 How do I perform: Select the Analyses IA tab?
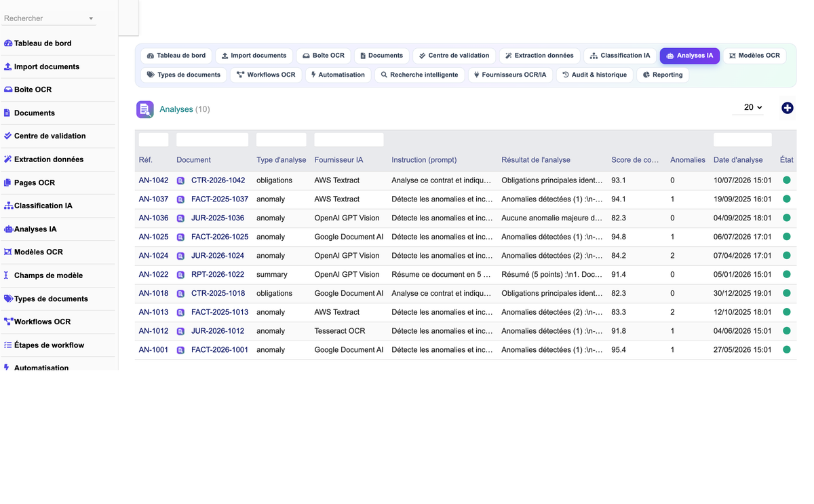click(690, 56)
